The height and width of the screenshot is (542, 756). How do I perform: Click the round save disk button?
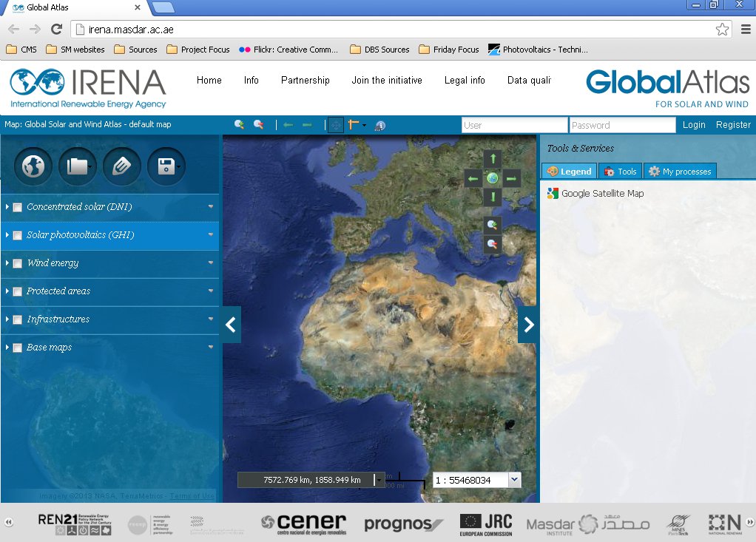click(166, 166)
